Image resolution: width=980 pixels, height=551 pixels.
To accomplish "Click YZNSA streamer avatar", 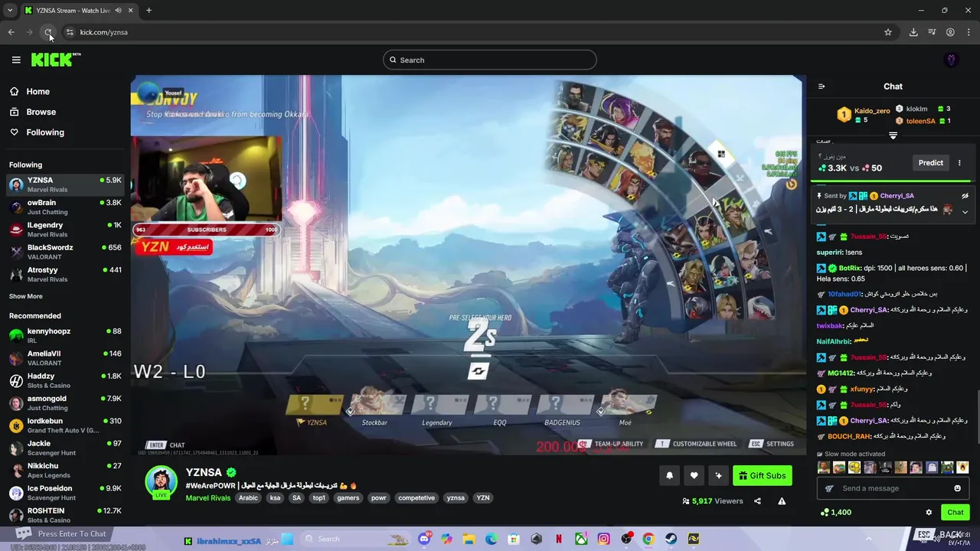I will 161,481.
